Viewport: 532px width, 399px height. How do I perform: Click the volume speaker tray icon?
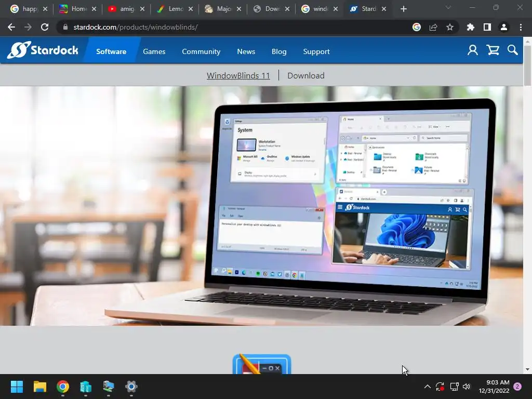click(x=467, y=387)
